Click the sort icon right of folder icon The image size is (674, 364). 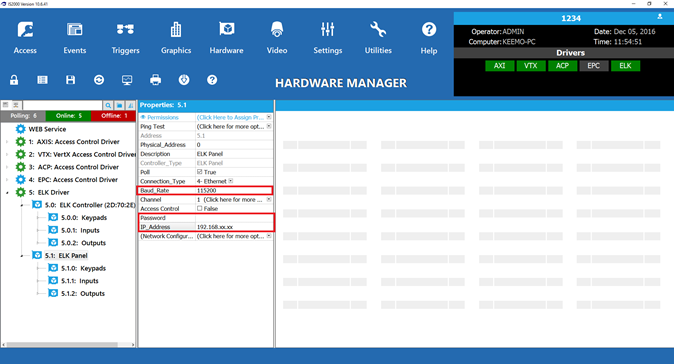[x=131, y=105]
